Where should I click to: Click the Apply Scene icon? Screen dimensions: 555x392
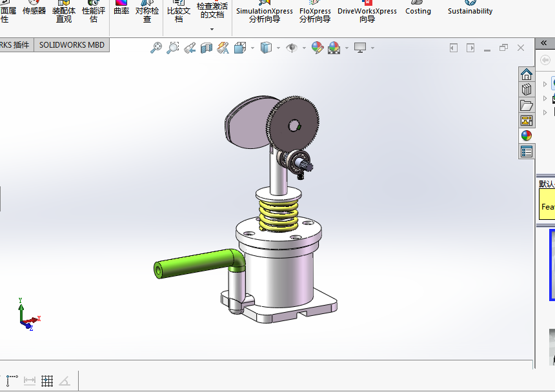click(x=334, y=48)
